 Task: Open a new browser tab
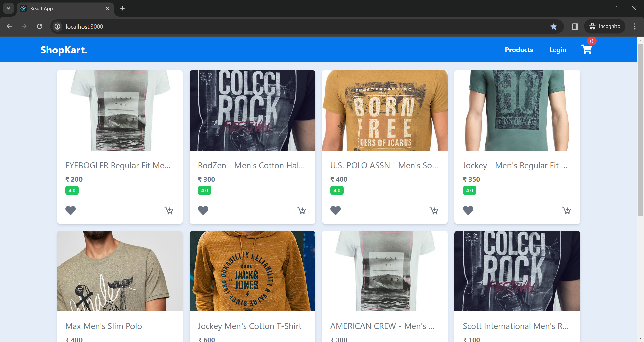tap(122, 8)
